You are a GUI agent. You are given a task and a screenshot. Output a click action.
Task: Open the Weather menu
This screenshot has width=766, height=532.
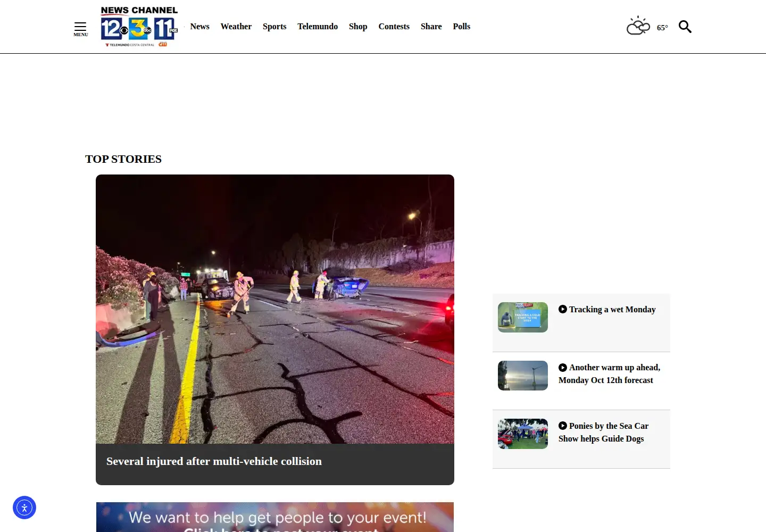(236, 27)
